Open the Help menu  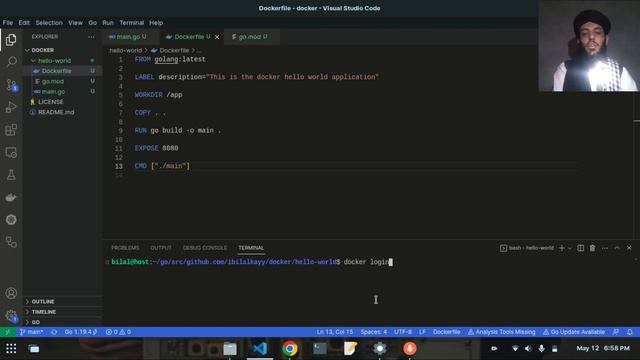pyautogui.click(x=156, y=23)
